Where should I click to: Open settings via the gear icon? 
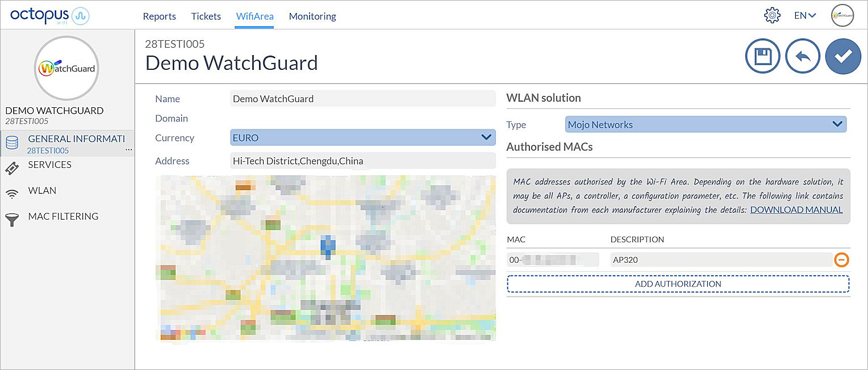click(x=772, y=15)
